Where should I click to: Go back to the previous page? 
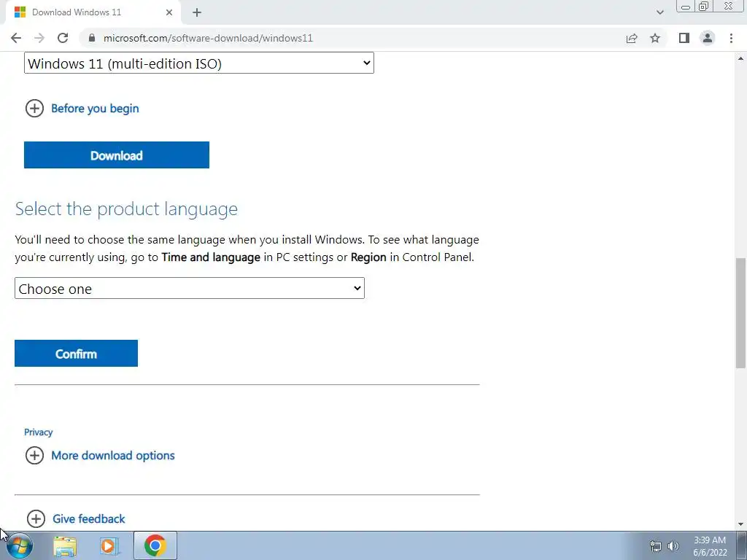point(16,38)
